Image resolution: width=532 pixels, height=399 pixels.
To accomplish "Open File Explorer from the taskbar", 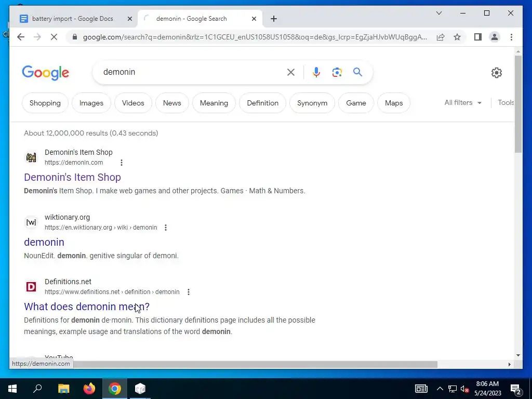I will click(x=63, y=389).
